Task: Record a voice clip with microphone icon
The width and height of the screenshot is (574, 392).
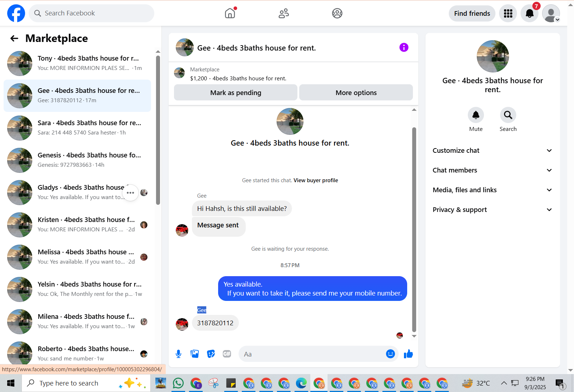Action: (x=178, y=354)
